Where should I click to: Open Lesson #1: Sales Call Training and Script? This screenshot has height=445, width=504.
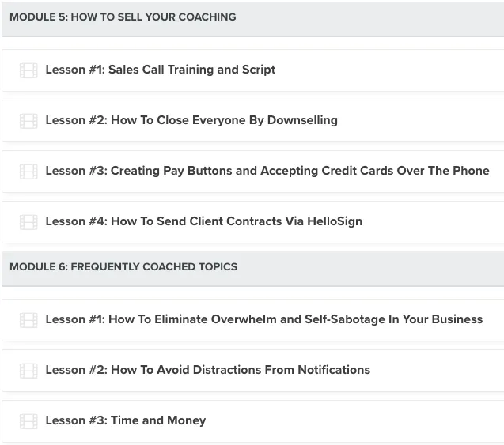point(160,70)
